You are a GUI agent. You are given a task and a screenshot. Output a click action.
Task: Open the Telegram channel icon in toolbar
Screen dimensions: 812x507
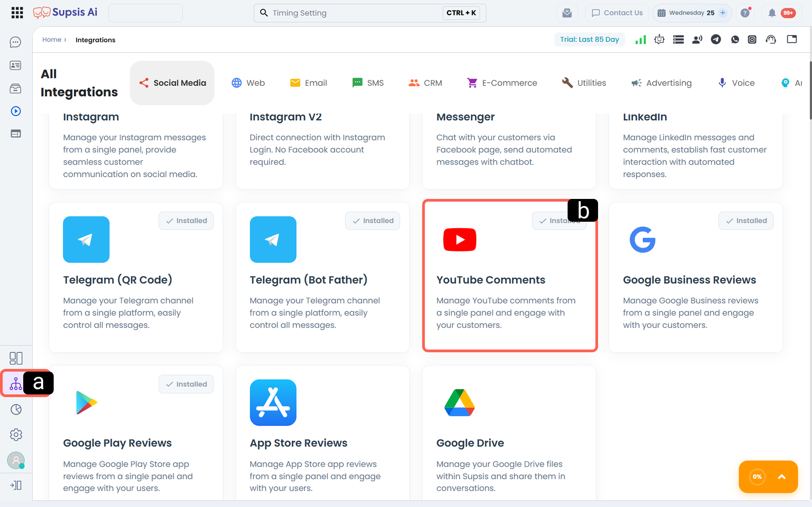tap(716, 39)
